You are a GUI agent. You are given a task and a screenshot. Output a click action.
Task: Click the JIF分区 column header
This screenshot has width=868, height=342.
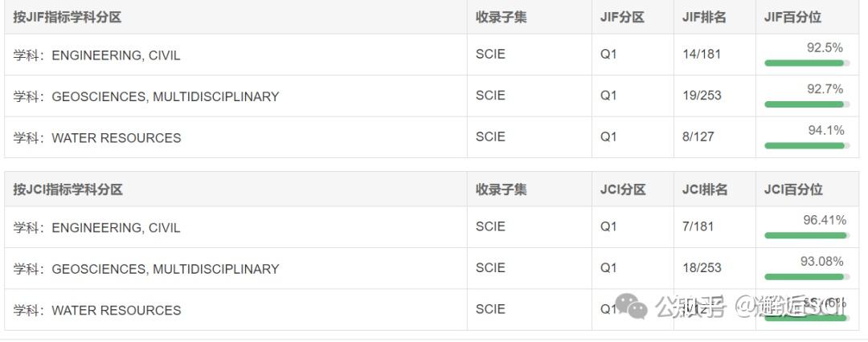622,17
